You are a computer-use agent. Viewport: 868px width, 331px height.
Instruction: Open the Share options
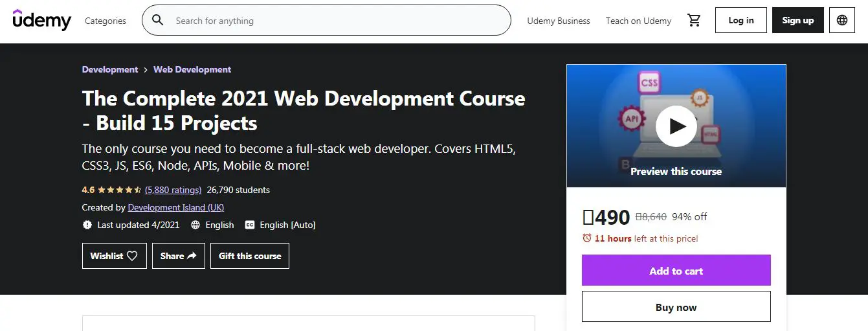point(179,256)
